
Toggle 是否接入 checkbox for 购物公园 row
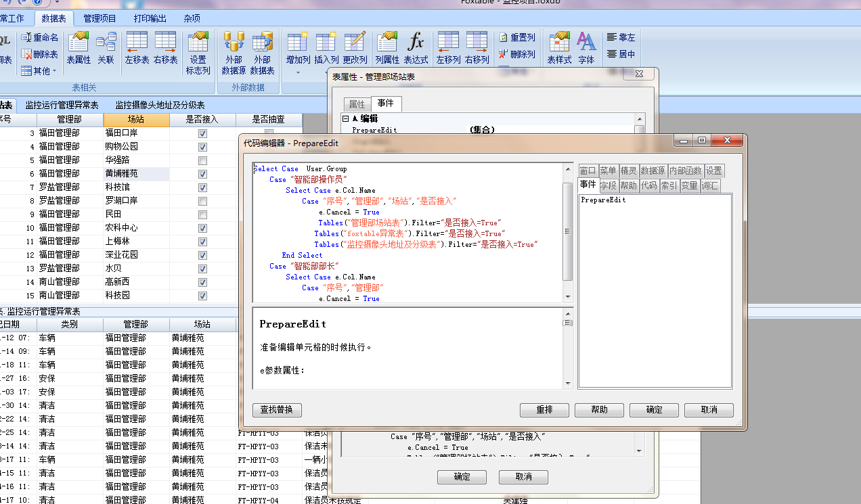(202, 147)
